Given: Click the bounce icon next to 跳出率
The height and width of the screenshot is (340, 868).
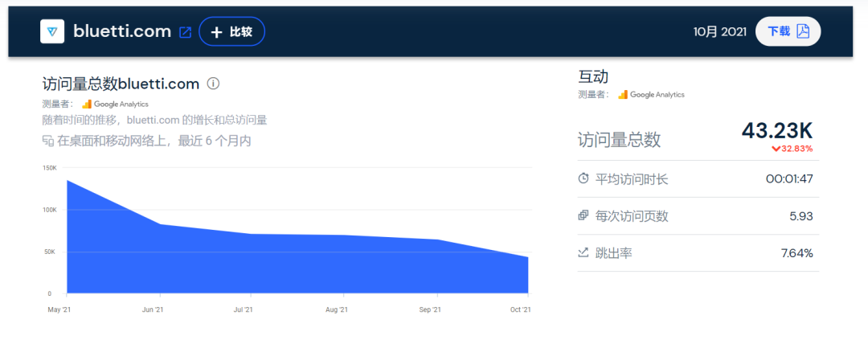Looking at the screenshot, I should point(583,253).
